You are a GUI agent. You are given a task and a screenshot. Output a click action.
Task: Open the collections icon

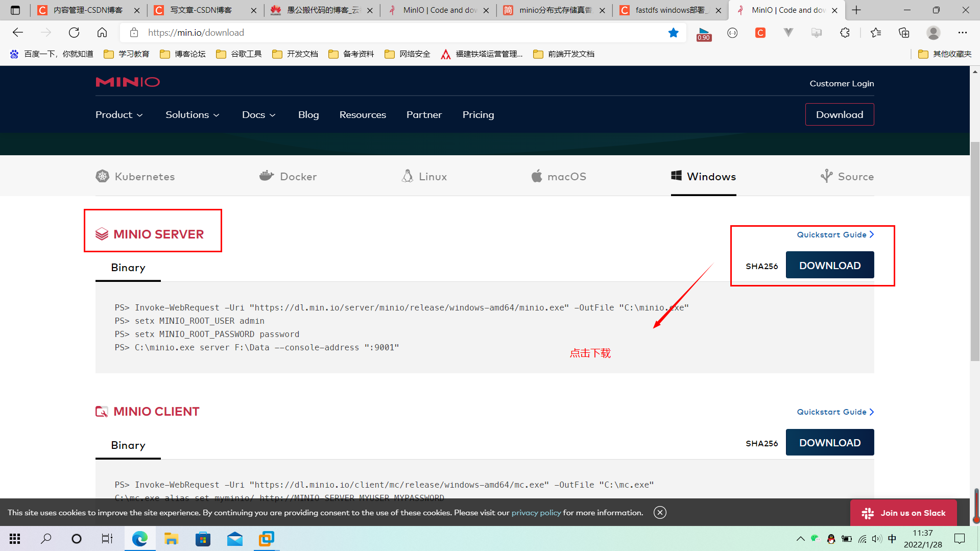click(904, 33)
